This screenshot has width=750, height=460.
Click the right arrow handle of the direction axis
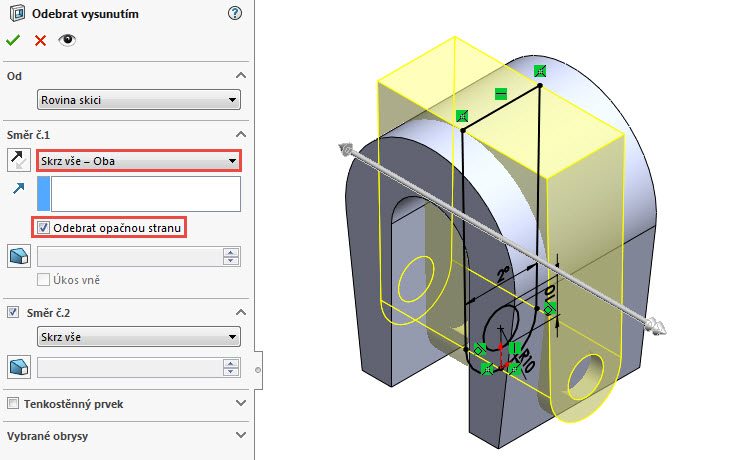(656, 327)
